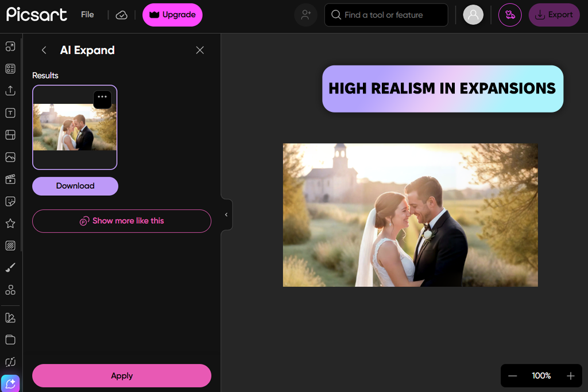Open the AI assistant sparkle icon

pyautogui.click(x=10, y=383)
